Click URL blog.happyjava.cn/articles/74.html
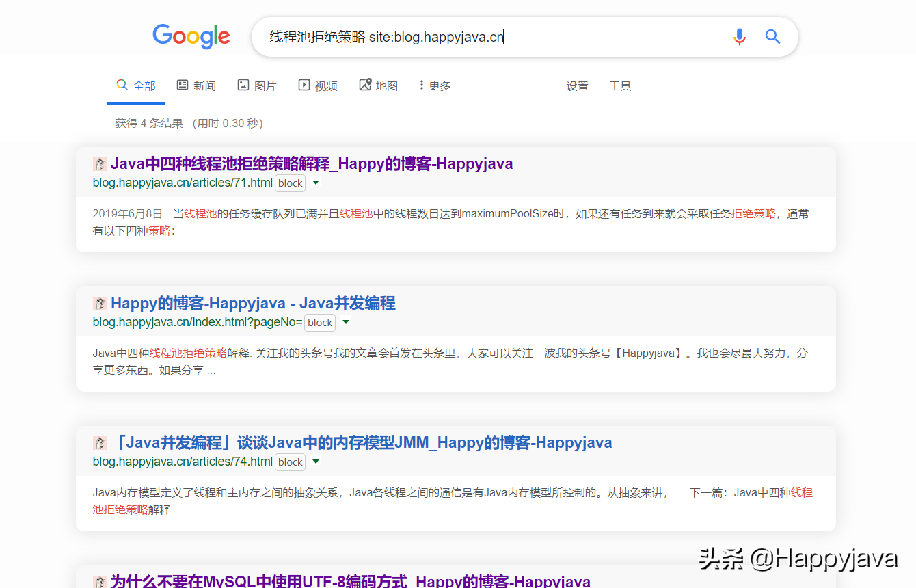This screenshot has height=588, width=916. point(183,462)
